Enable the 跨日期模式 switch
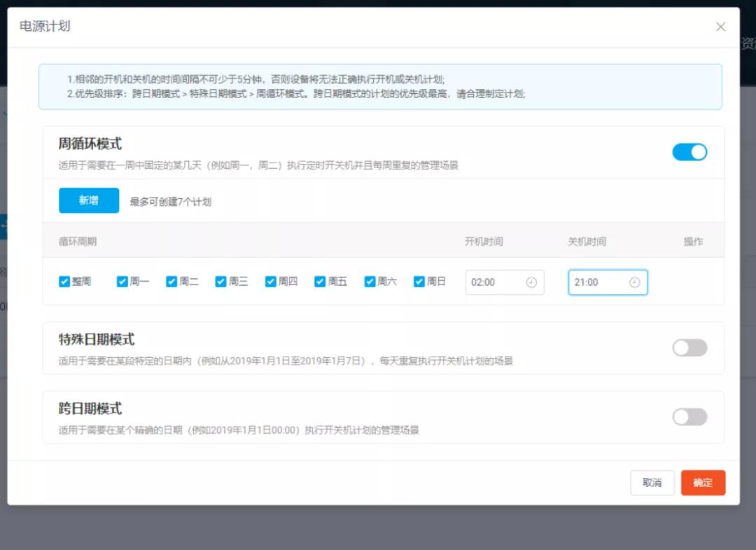The height and width of the screenshot is (550, 756). pyautogui.click(x=689, y=417)
